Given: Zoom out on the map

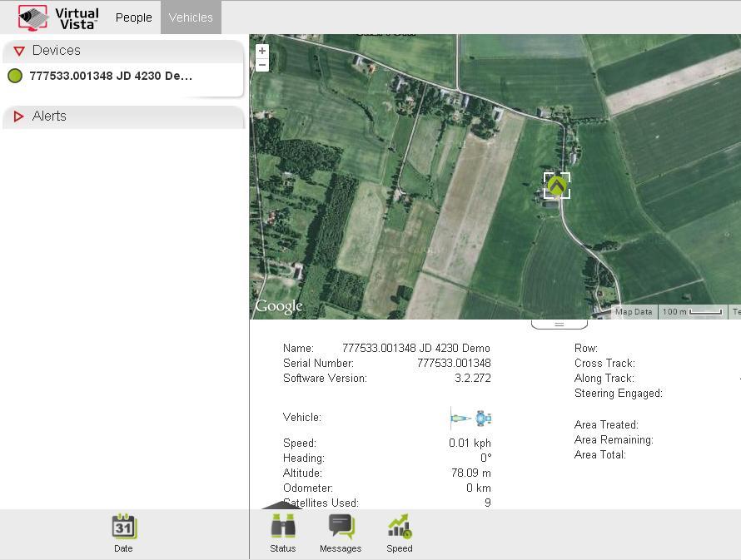Looking at the screenshot, I should pos(262,65).
